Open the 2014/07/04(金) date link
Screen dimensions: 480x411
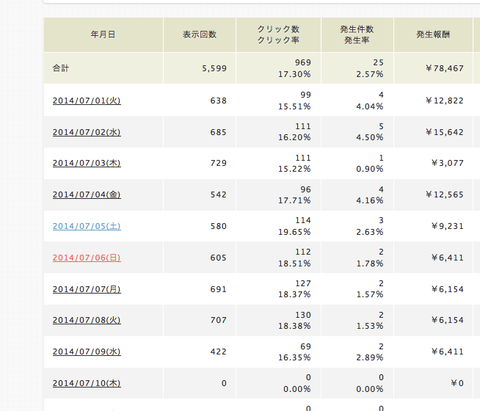tap(87, 194)
